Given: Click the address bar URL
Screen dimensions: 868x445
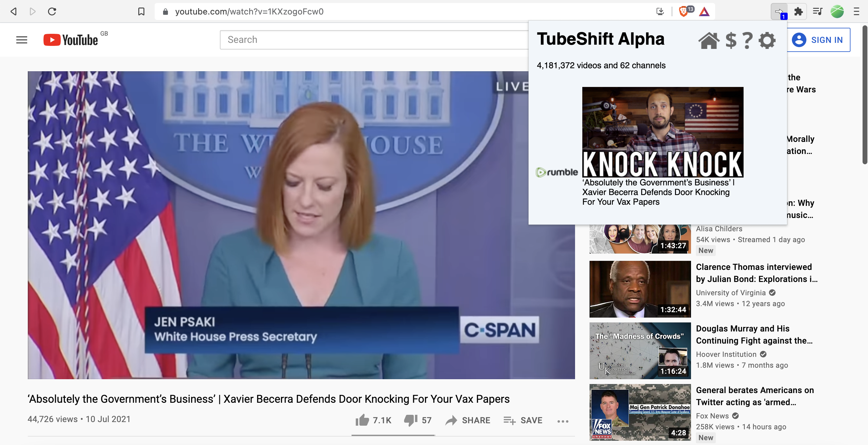Looking at the screenshot, I should (249, 11).
